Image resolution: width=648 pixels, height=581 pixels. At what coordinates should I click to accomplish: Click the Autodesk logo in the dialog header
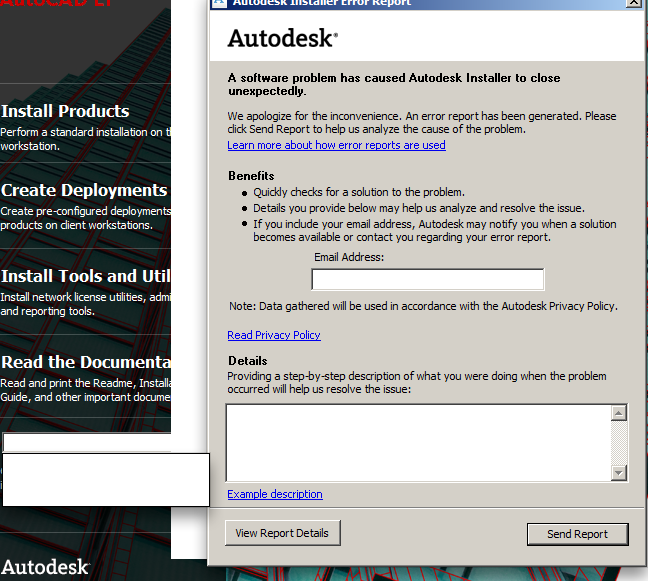coord(283,38)
